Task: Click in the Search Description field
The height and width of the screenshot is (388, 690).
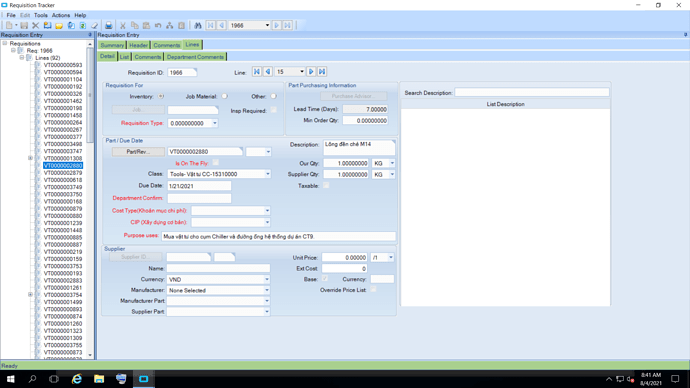Action: [x=532, y=92]
